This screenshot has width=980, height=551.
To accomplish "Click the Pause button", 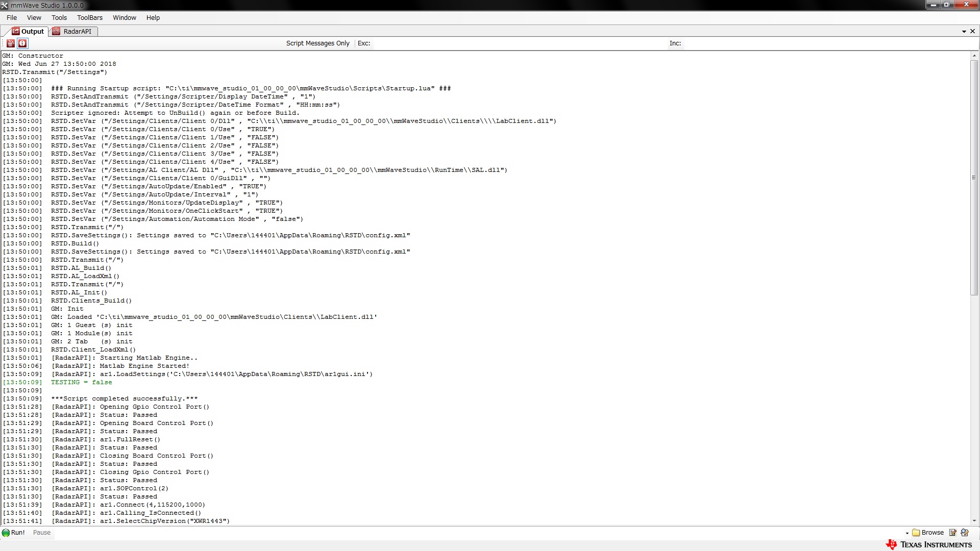I will [x=42, y=533].
